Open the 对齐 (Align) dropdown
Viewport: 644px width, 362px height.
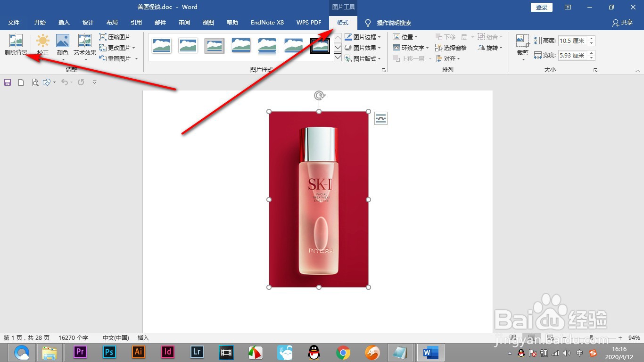pyautogui.click(x=448, y=58)
